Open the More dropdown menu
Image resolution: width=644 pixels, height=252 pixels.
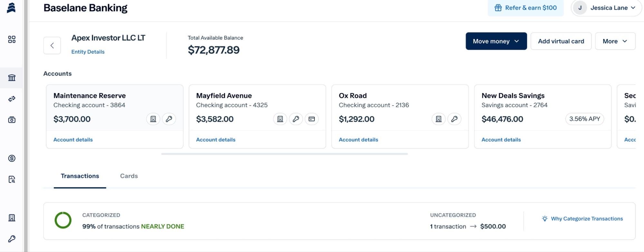pyautogui.click(x=615, y=41)
